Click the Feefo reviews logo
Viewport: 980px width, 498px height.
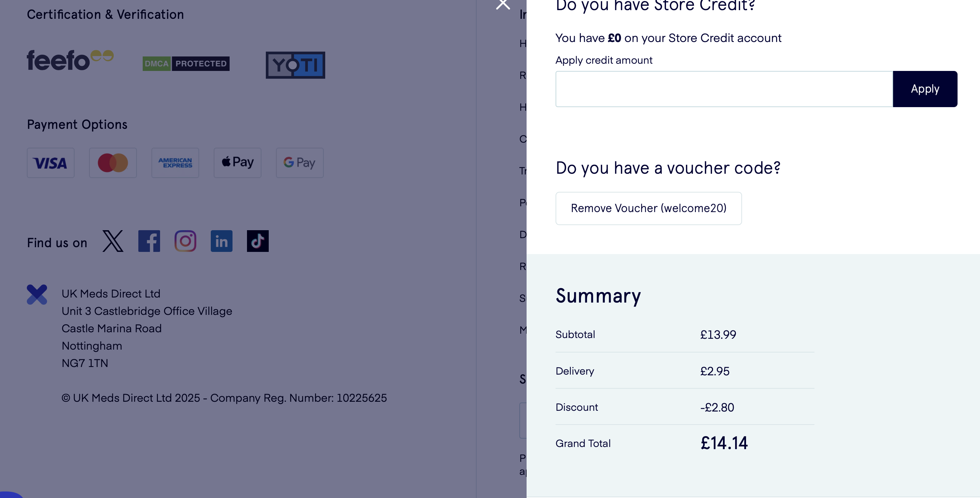click(70, 60)
